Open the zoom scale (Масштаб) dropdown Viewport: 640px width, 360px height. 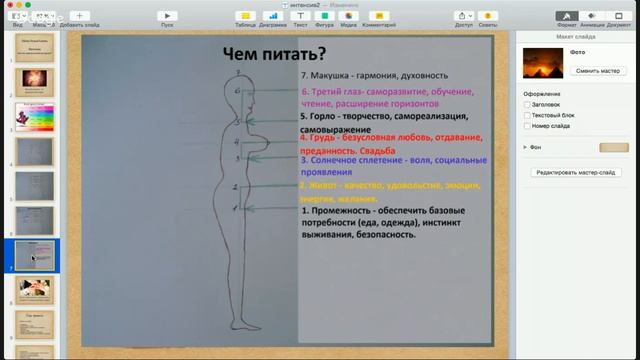point(45,16)
